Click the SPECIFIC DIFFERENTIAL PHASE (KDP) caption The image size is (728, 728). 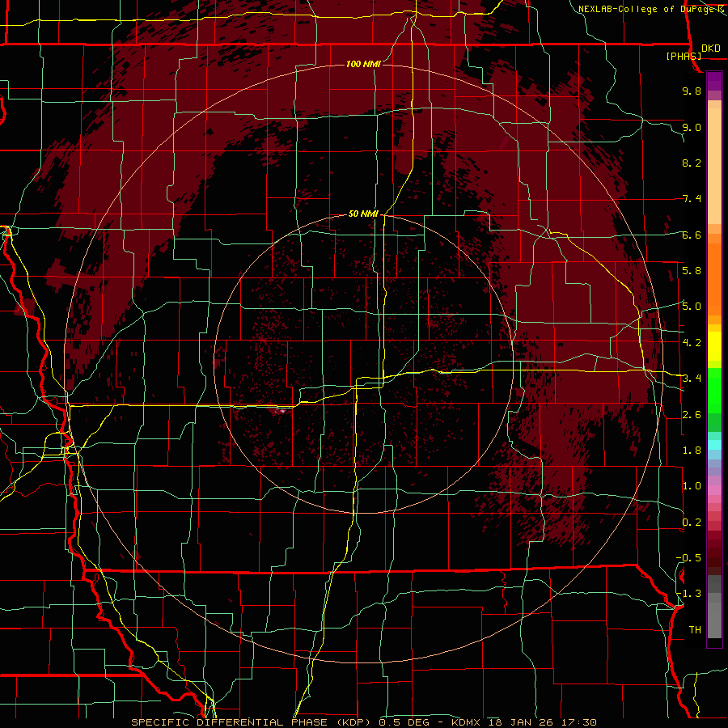[x=253, y=722]
